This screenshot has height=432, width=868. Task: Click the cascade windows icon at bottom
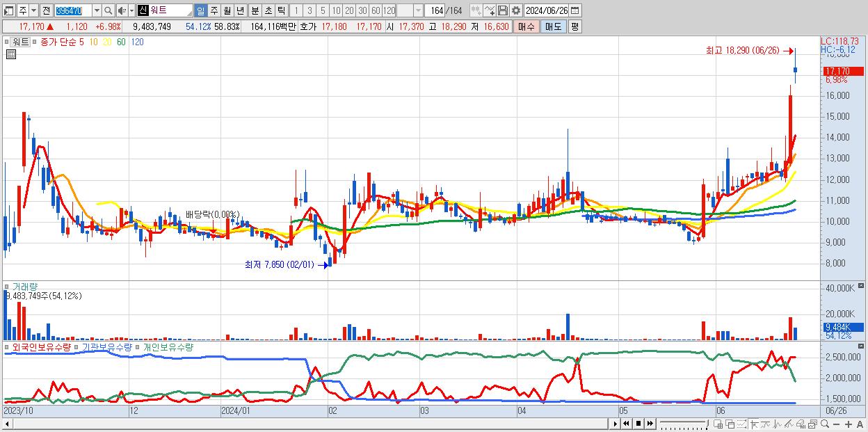point(730,423)
